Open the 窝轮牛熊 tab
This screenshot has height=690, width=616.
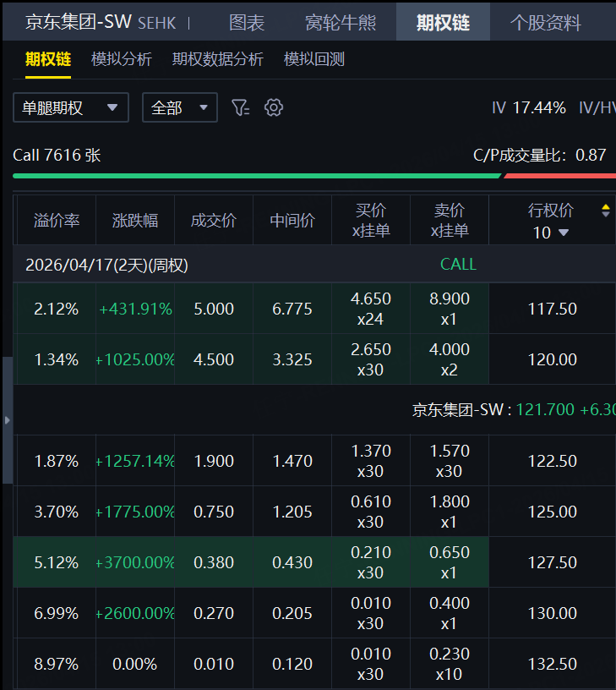tap(341, 23)
